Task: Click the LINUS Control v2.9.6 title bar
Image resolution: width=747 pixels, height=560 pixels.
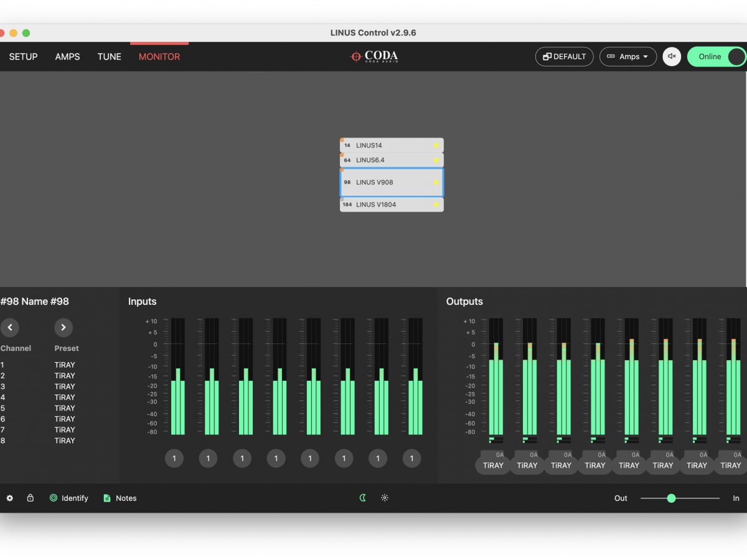Action: coord(373,33)
